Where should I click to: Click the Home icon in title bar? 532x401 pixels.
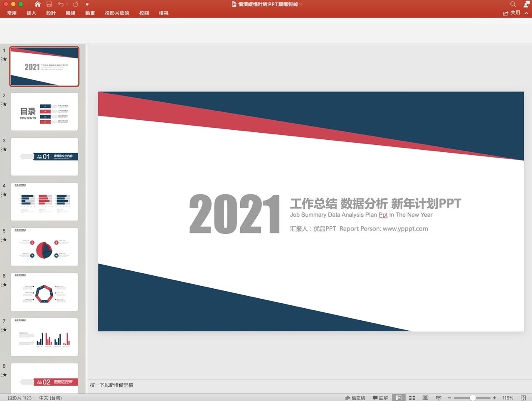[37, 4]
